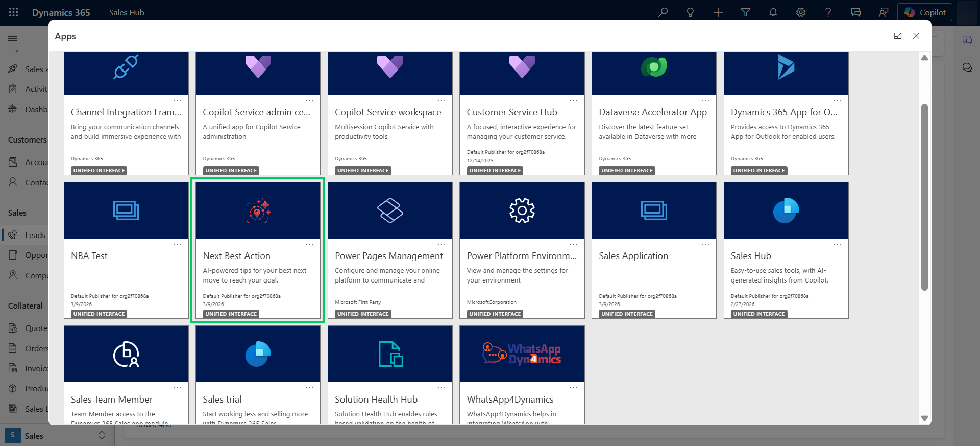
Task: Expand more options on Customer Service Hub
Action: [x=574, y=101]
